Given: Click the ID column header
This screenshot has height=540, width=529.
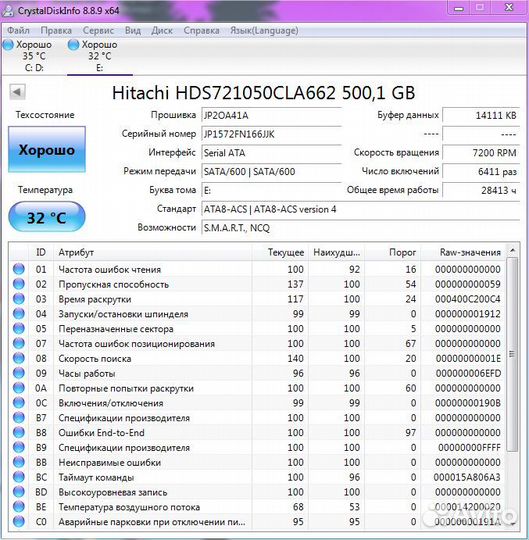Looking at the screenshot, I should click(41, 252).
